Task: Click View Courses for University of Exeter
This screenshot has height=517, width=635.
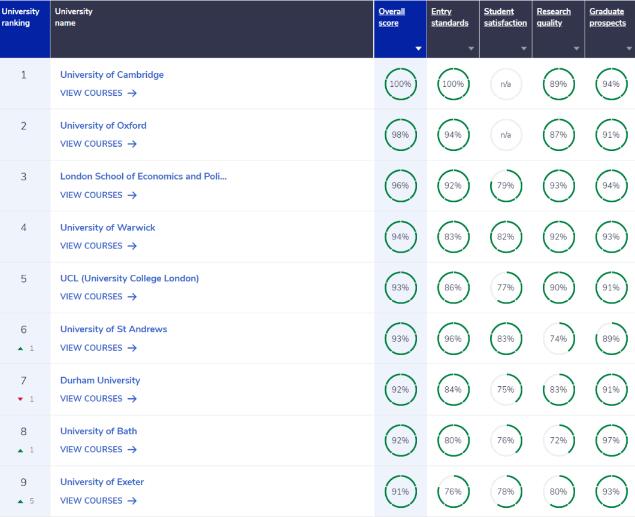Action: pyautogui.click(x=98, y=501)
